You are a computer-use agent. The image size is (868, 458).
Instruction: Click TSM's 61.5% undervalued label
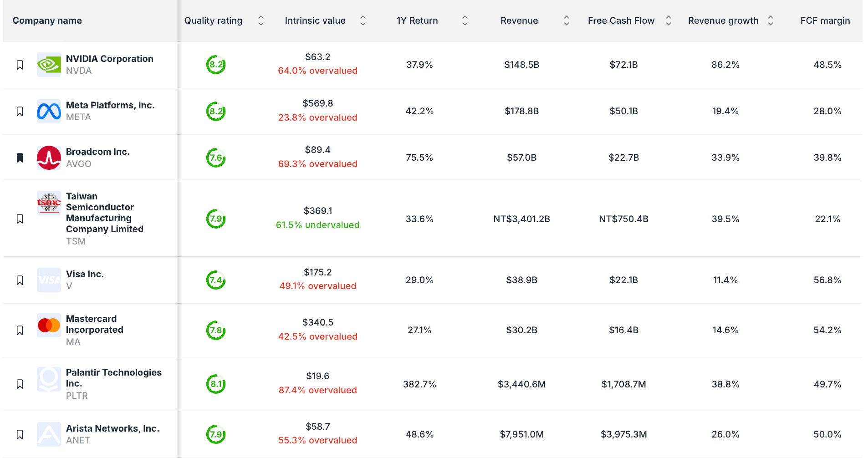coord(318,225)
